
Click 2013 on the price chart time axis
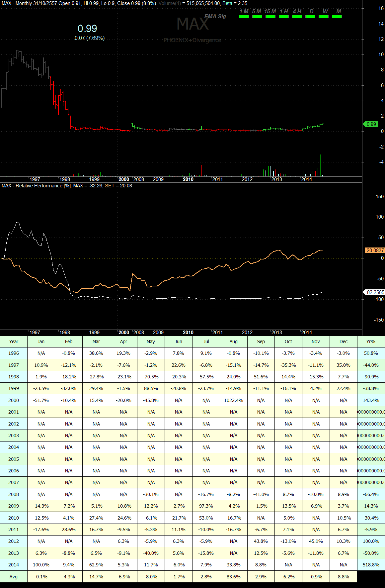point(276,179)
